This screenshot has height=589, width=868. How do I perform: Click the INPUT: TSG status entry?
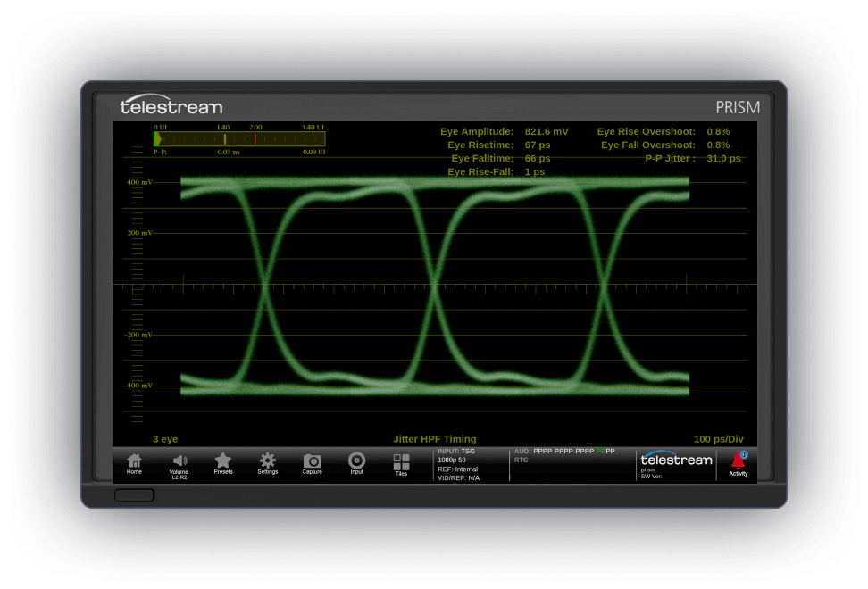[456, 452]
